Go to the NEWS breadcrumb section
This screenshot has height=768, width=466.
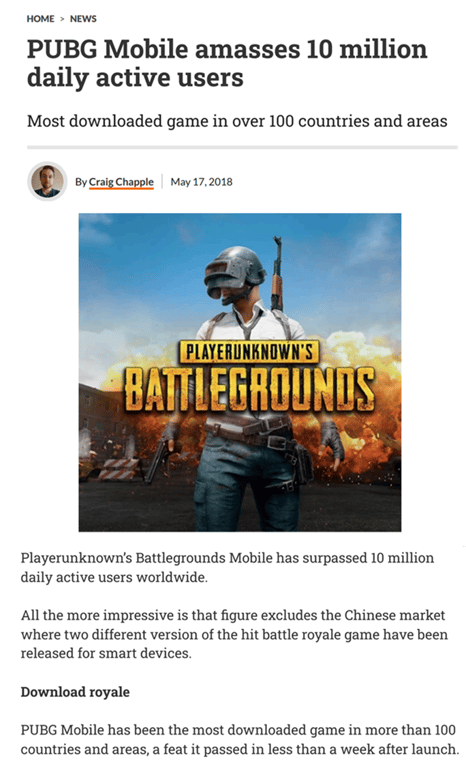pos(83,19)
